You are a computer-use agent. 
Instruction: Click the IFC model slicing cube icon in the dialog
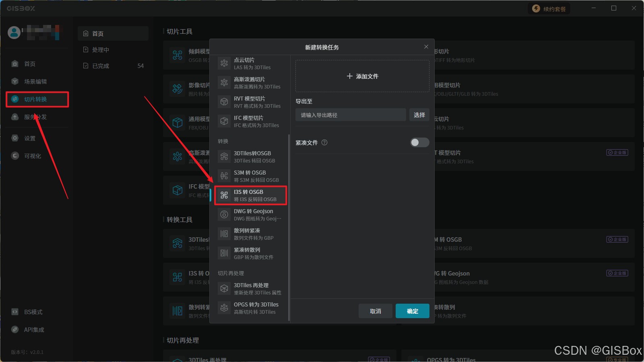click(x=224, y=121)
